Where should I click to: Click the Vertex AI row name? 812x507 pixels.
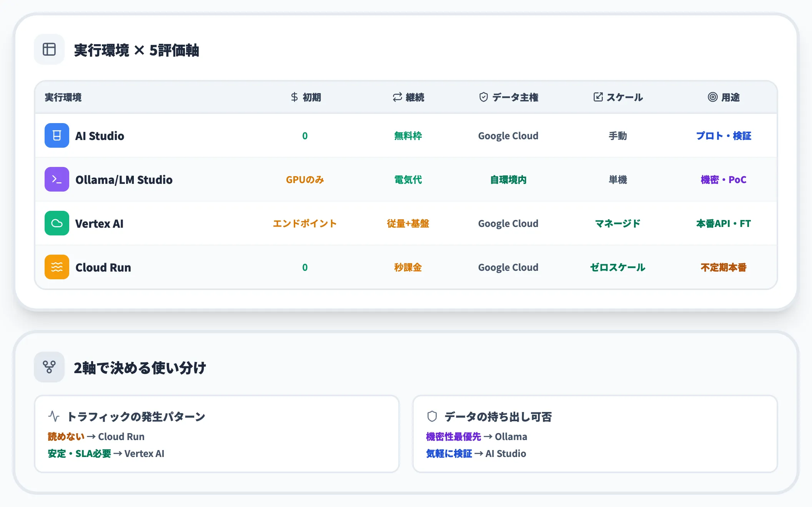click(99, 223)
